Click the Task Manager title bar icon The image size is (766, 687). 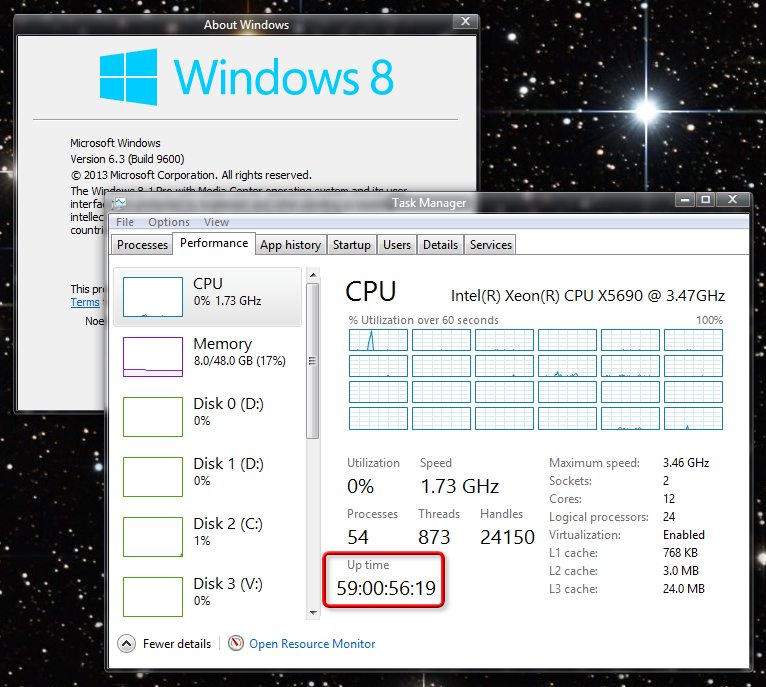click(x=120, y=203)
